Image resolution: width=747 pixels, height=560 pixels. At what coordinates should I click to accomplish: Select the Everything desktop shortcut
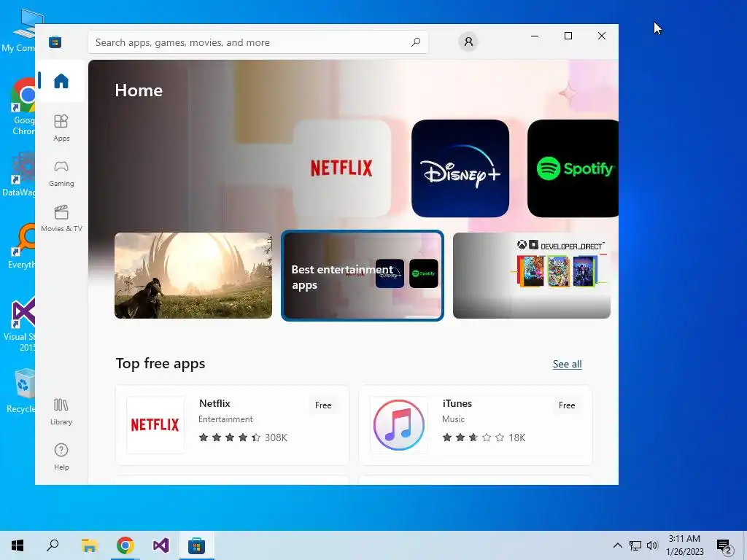click(22, 246)
